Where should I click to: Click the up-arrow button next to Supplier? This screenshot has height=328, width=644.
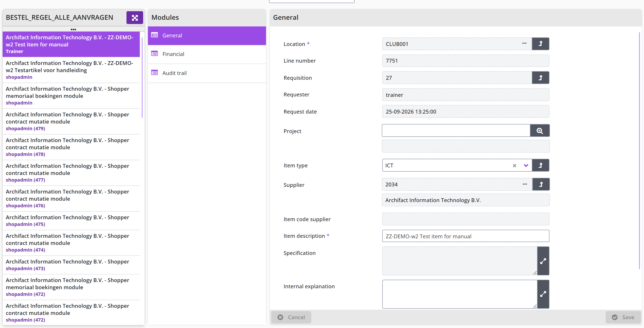[541, 184]
